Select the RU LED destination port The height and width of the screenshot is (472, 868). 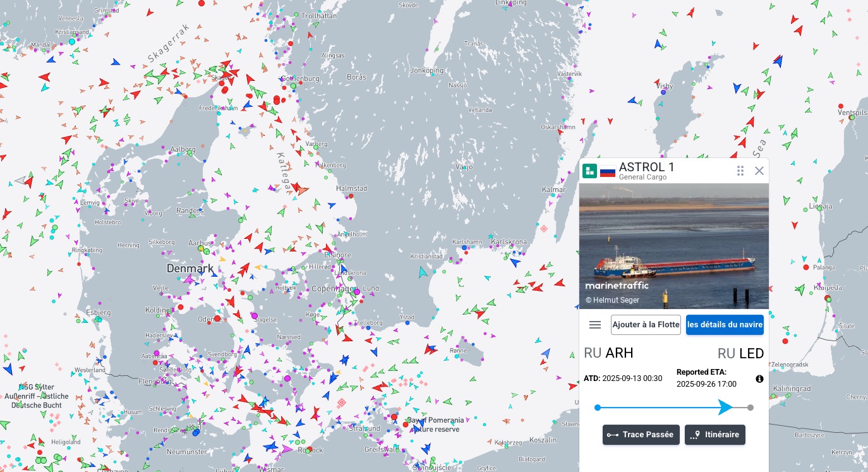tap(740, 353)
